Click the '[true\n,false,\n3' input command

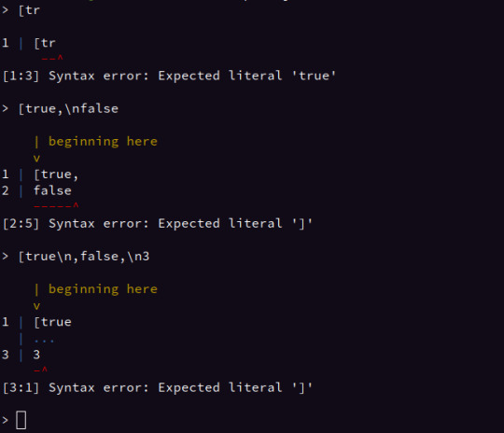point(84,257)
